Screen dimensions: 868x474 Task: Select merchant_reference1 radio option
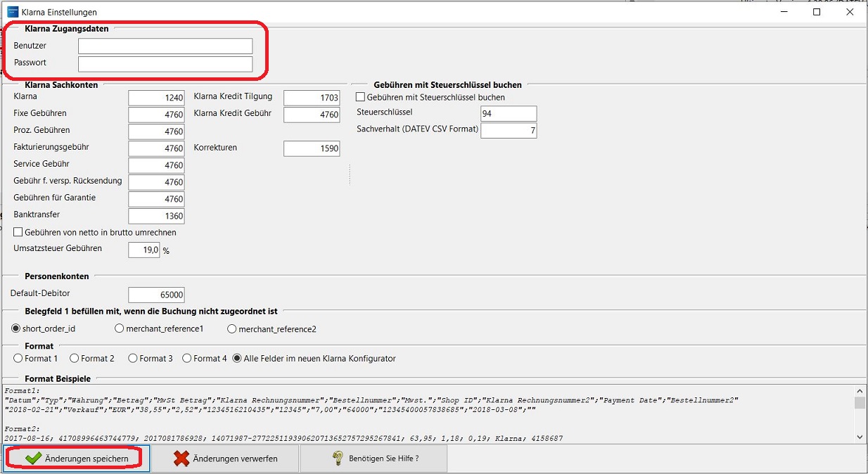pos(120,328)
